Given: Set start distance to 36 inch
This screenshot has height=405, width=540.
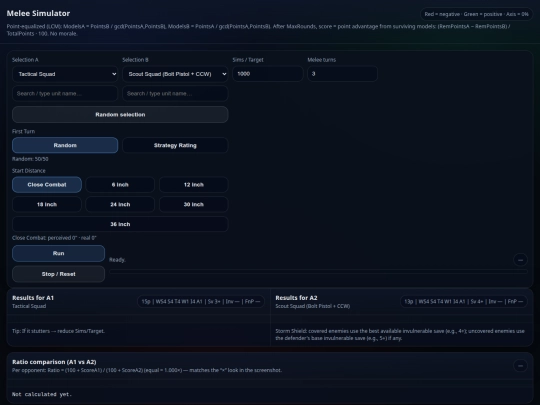Looking at the screenshot, I should click(120, 224).
